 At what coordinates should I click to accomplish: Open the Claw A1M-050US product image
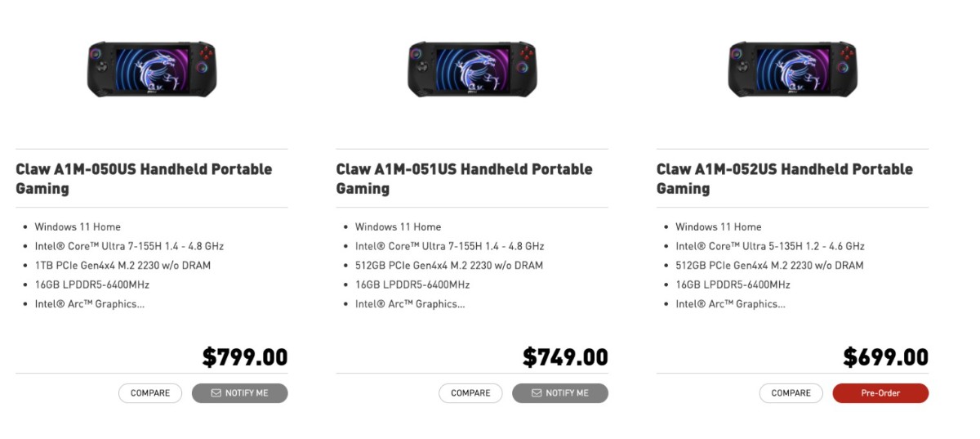click(152, 69)
